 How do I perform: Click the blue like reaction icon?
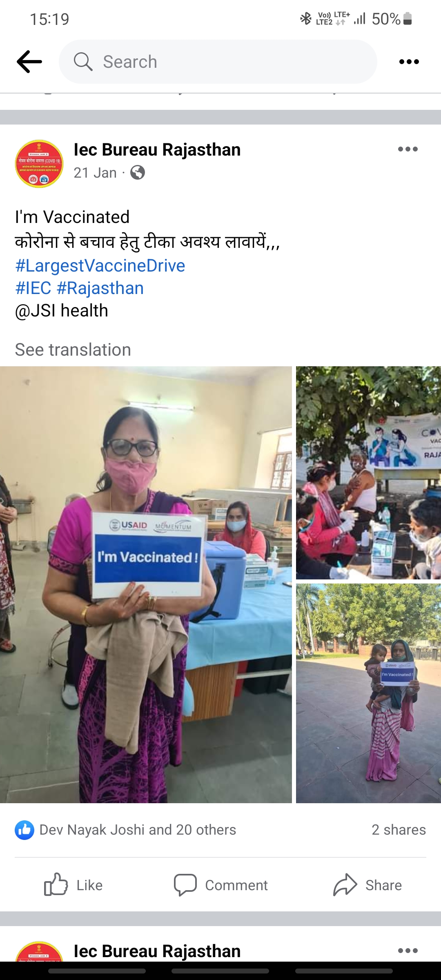(x=24, y=830)
